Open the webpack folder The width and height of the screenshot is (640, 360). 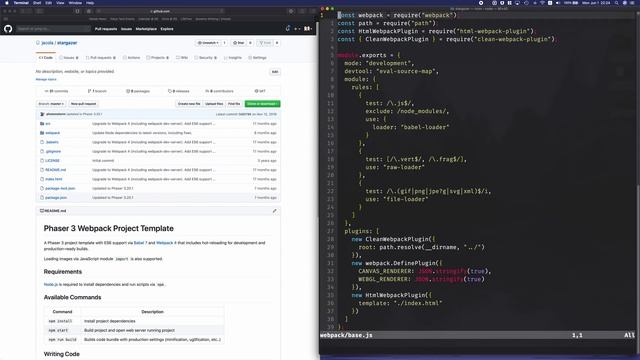pyautogui.click(x=52, y=133)
